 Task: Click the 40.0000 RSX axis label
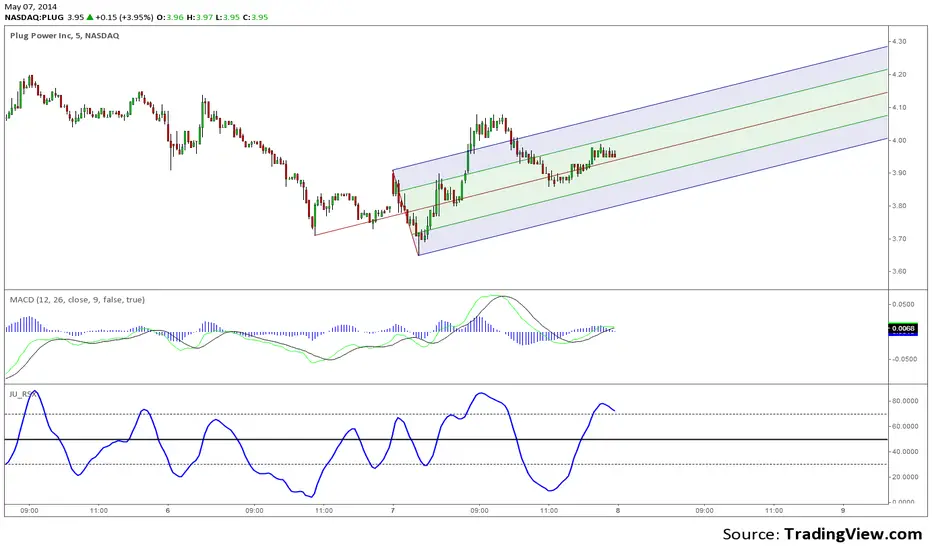point(904,452)
